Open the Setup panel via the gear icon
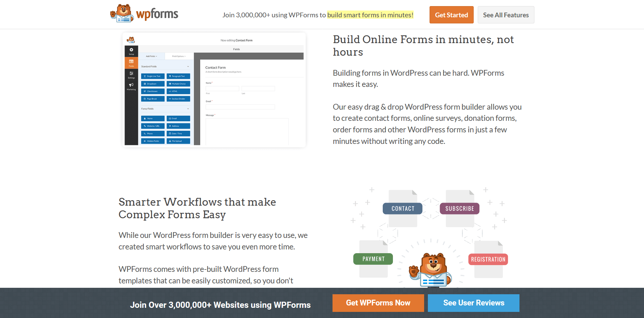This screenshot has height=318, width=644. [x=131, y=51]
